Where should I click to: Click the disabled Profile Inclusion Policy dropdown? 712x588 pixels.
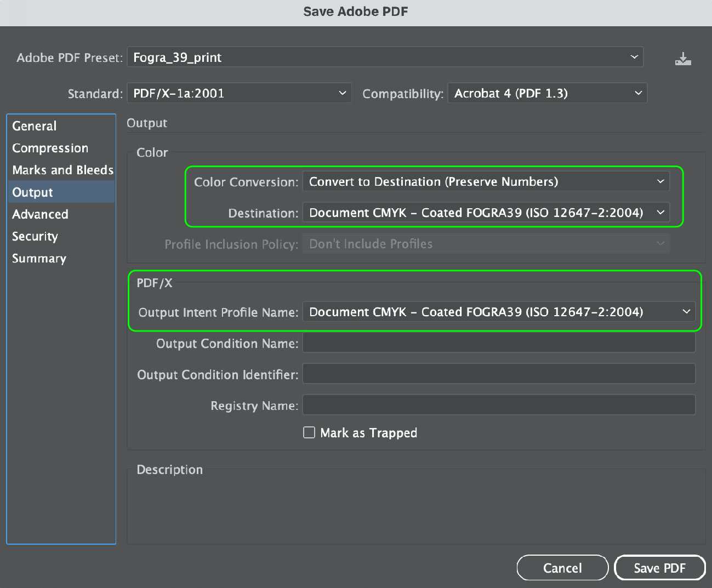click(486, 244)
